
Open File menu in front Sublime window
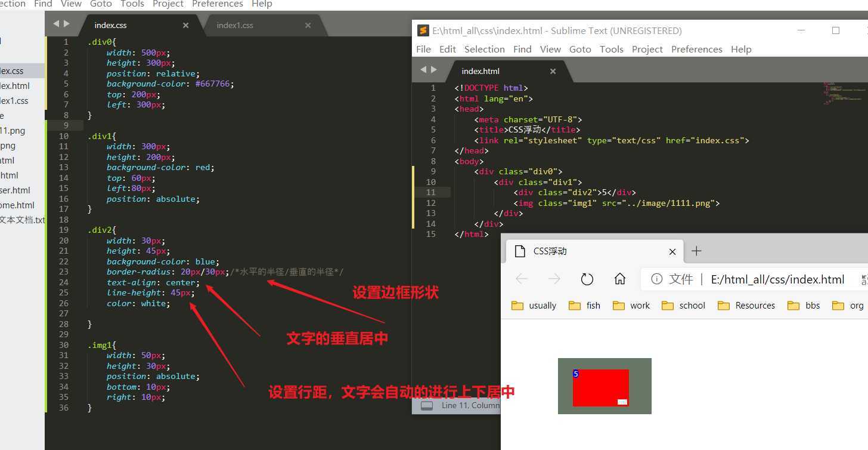[423, 50]
